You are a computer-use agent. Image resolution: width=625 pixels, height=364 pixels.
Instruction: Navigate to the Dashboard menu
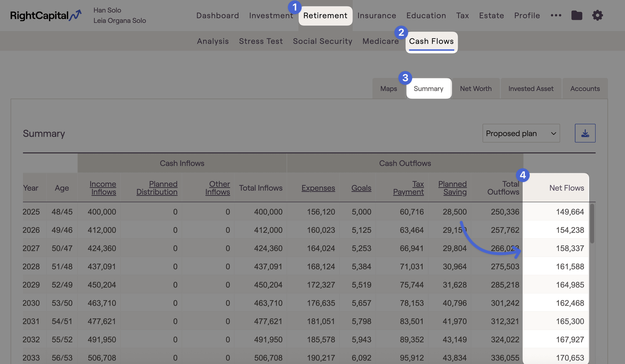217,15
